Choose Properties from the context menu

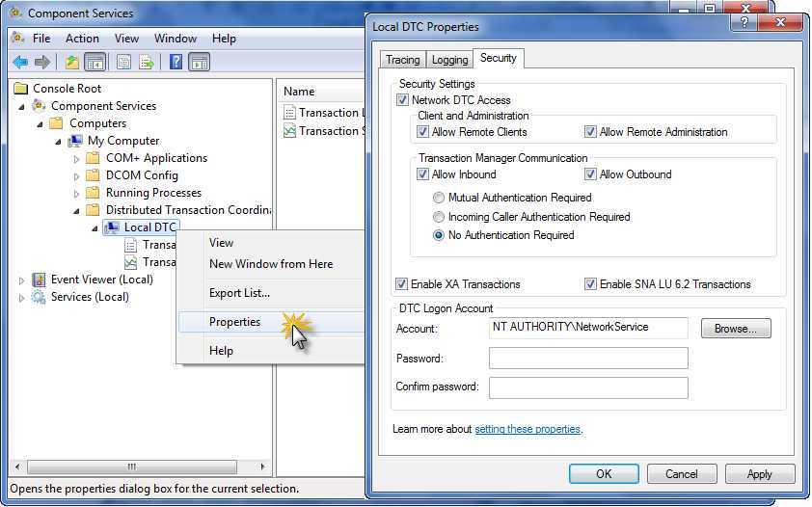click(x=271, y=322)
